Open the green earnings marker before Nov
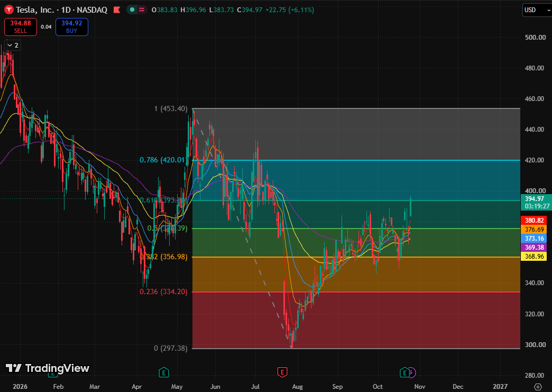The height and width of the screenshot is (392, 552). pyautogui.click(x=404, y=372)
